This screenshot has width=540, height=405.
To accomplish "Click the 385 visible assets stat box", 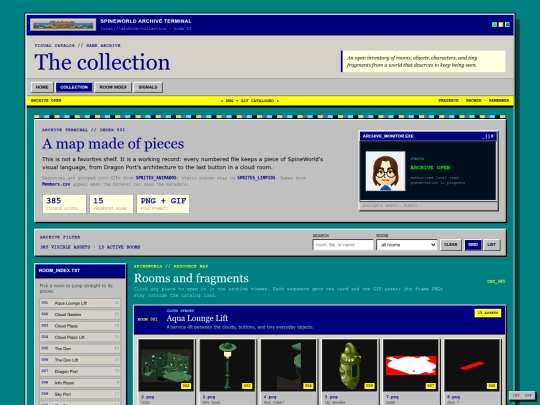I will [x=64, y=204].
